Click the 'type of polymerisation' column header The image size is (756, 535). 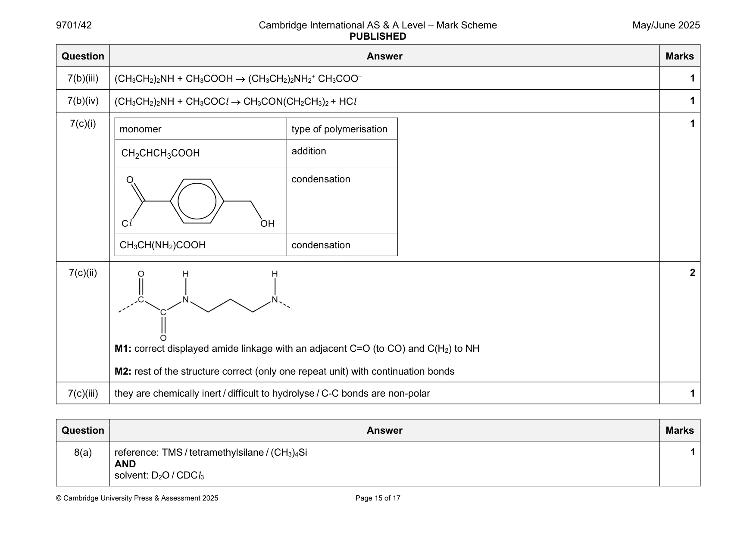point(339,129)
